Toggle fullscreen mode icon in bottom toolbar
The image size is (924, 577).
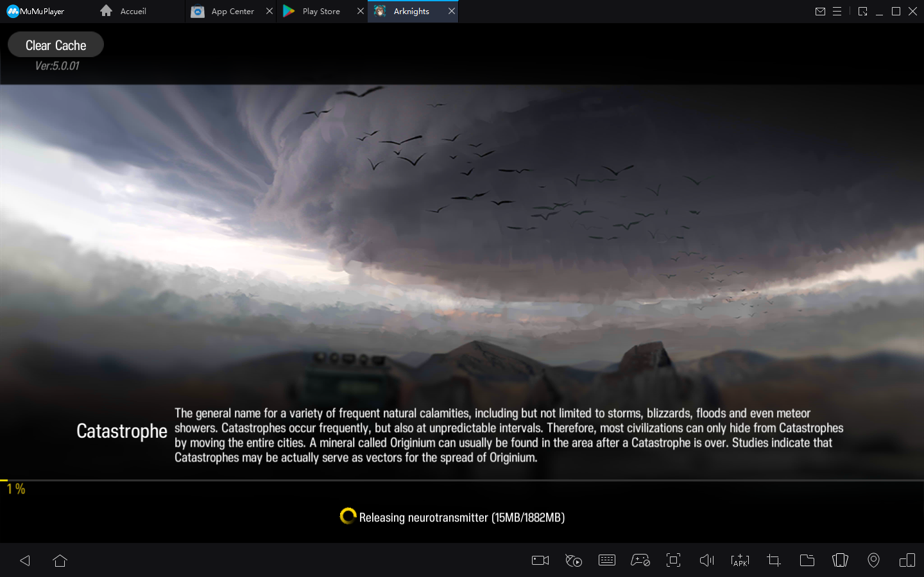point(673,560)
